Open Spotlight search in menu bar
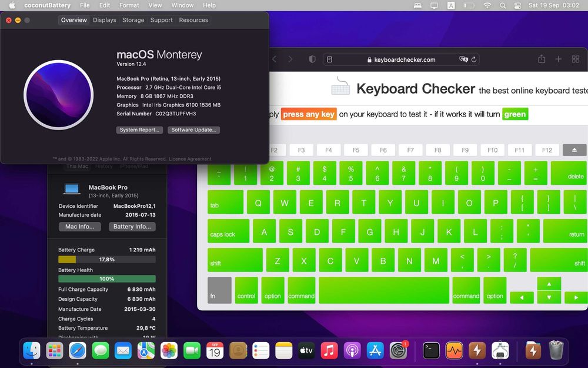This screenshot has width=588, height=368. click(503, 5)
